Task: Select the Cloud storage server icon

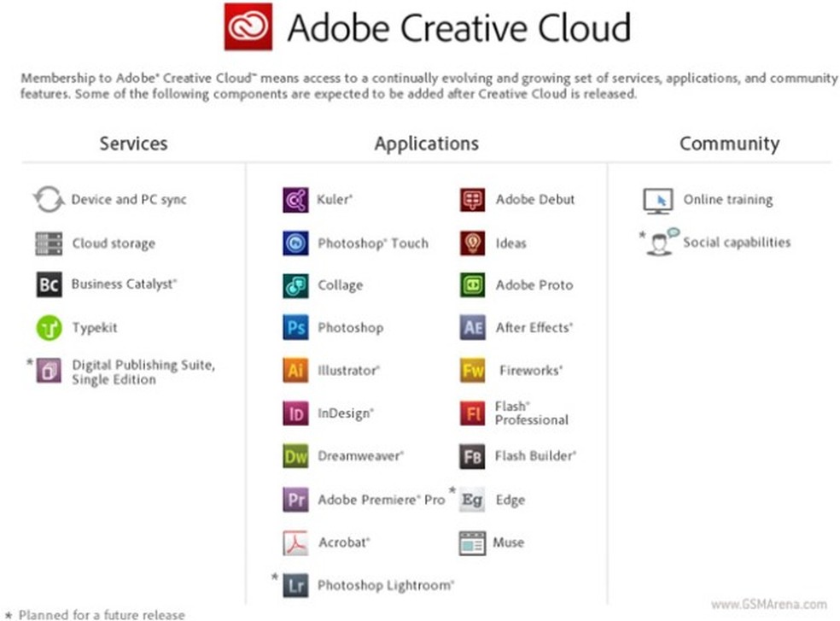Action: pos(49,243)
